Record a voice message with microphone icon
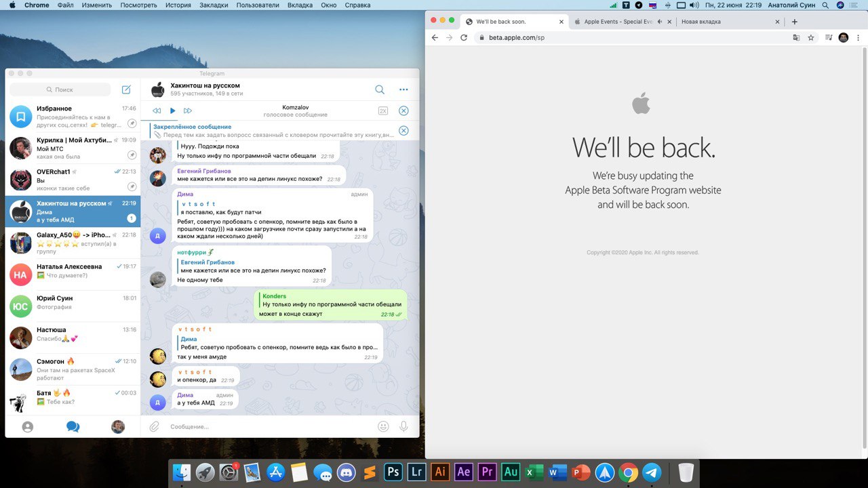Viewport: 868px width, 488px height. coord(403,426)
